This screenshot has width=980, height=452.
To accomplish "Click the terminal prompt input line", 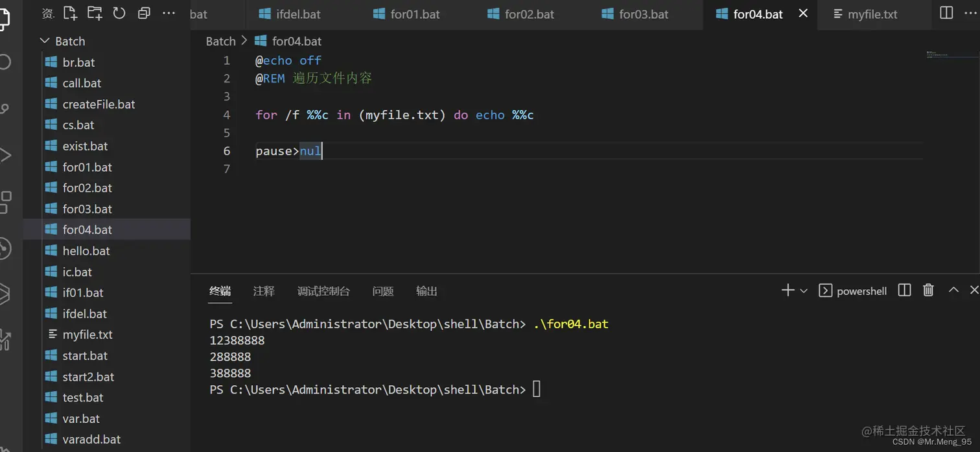I will coord(375,389).
